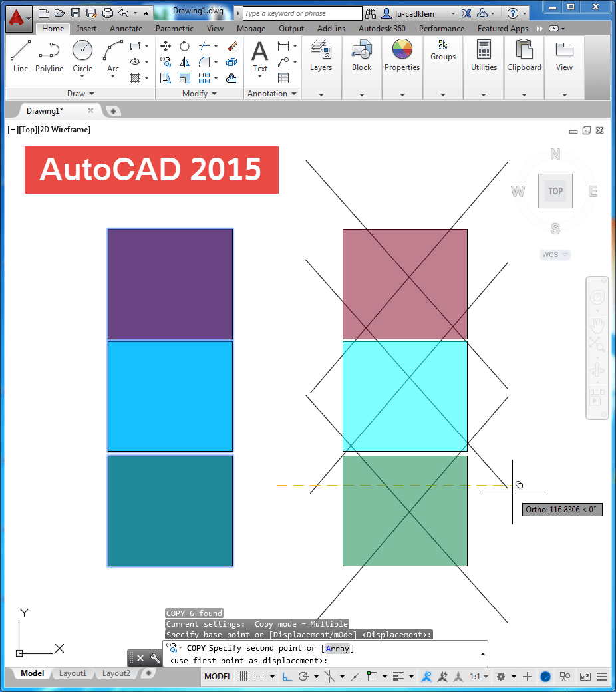This screenshot has height=692, width=616.
Task: Draw a Rectangle from the Draw panel
Action: click(x=135, y=46)
